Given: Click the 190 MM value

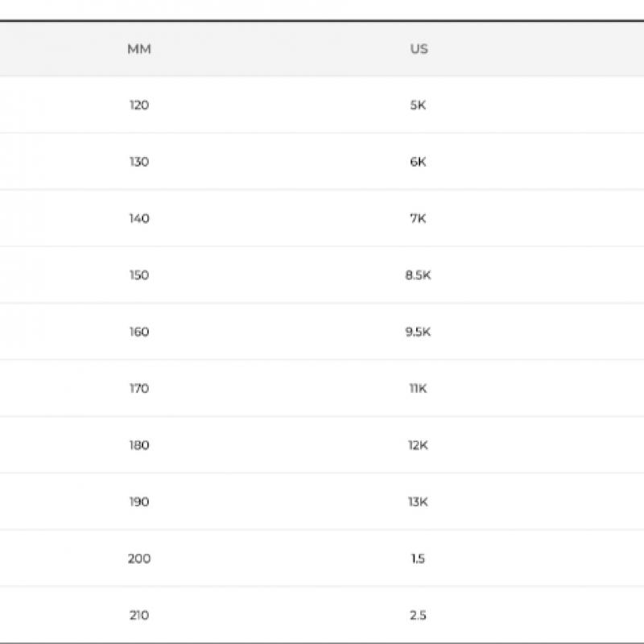Looking at the screenshot, I should pos(139,502).
